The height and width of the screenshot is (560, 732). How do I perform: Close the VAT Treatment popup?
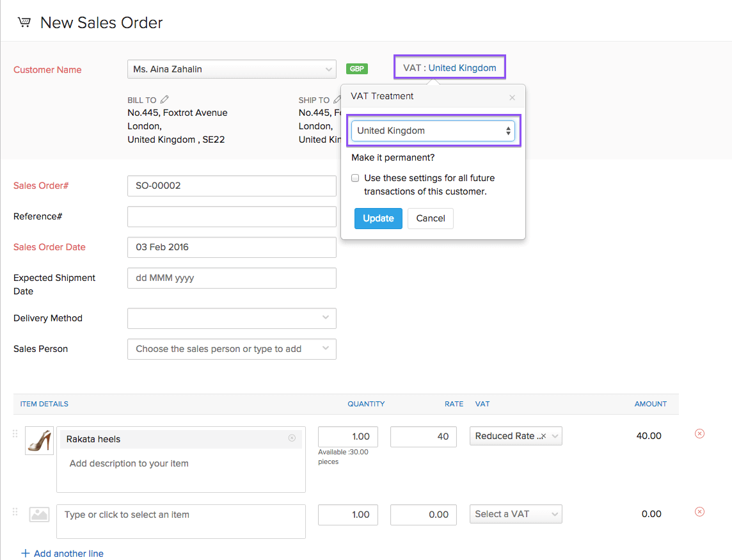[x=512, y=97]
